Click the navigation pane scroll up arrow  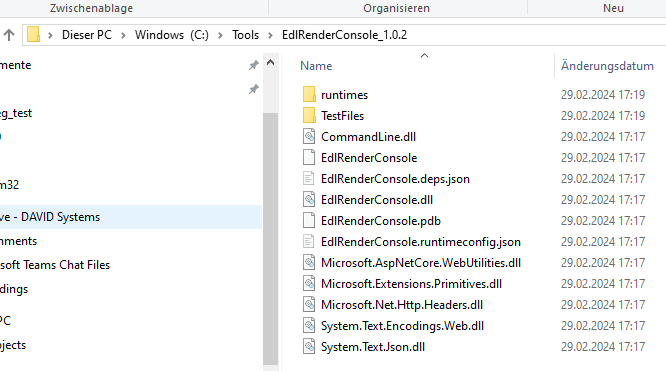click(271, 62)
